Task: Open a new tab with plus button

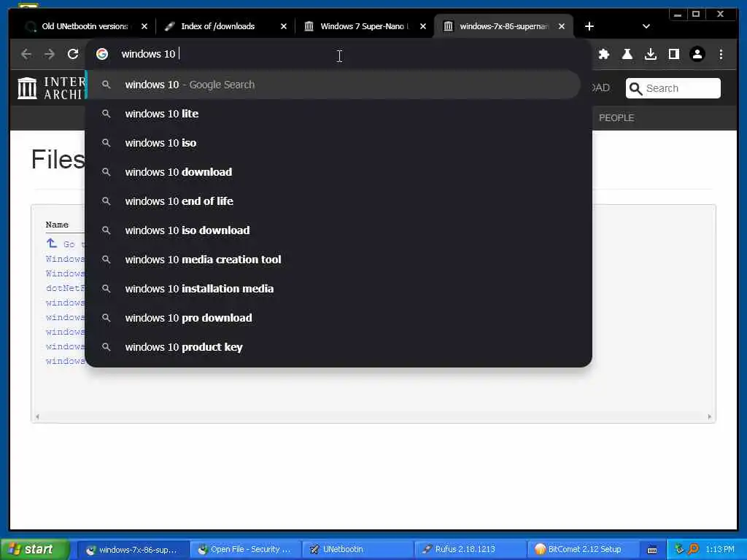Action: (x=589, y=27)
